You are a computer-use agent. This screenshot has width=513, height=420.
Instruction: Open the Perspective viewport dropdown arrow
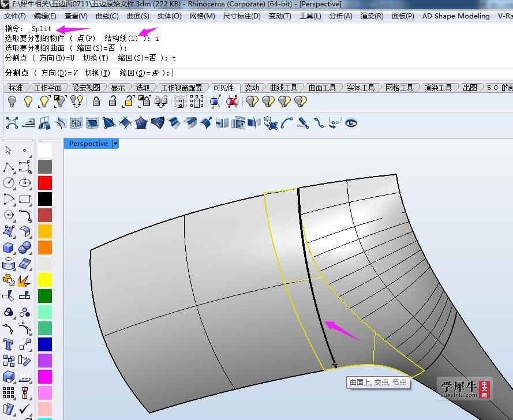click(115, 144)
